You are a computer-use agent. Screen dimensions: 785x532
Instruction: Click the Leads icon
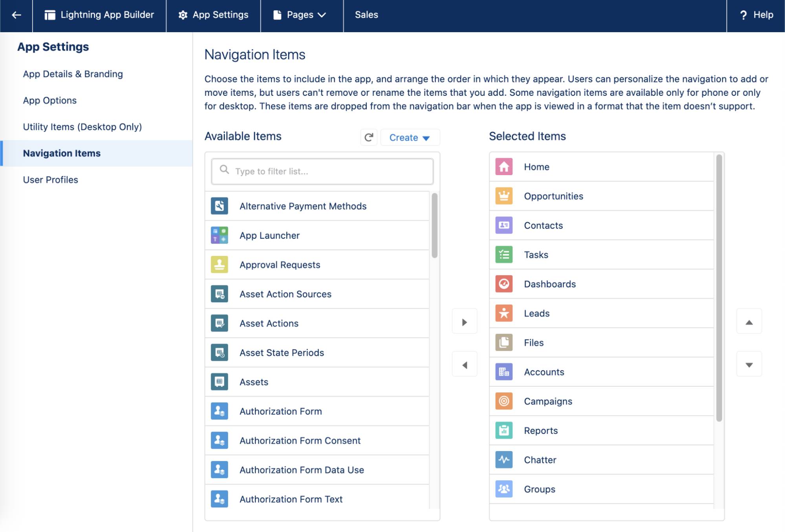(x=504, y=313)
